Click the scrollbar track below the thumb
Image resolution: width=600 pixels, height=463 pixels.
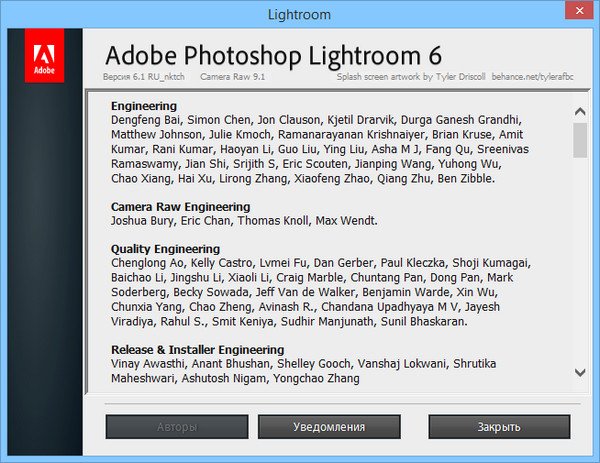tap(579, 260)
